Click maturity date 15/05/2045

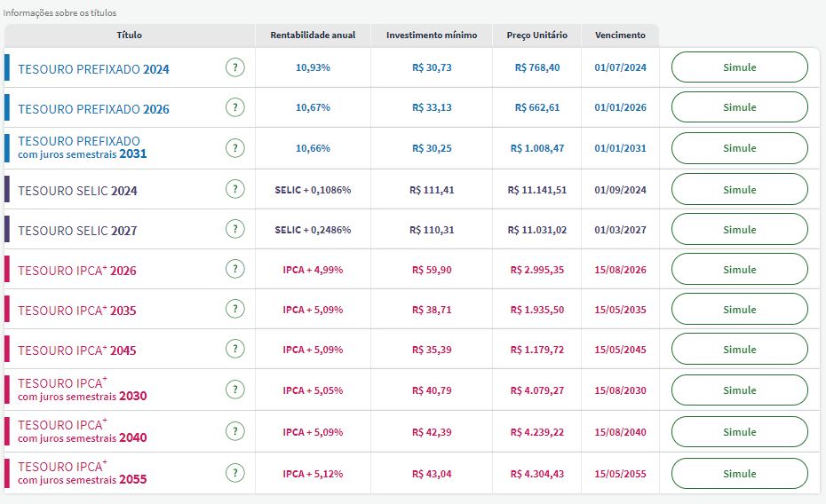pyautogui.click(x=621, y=350)
